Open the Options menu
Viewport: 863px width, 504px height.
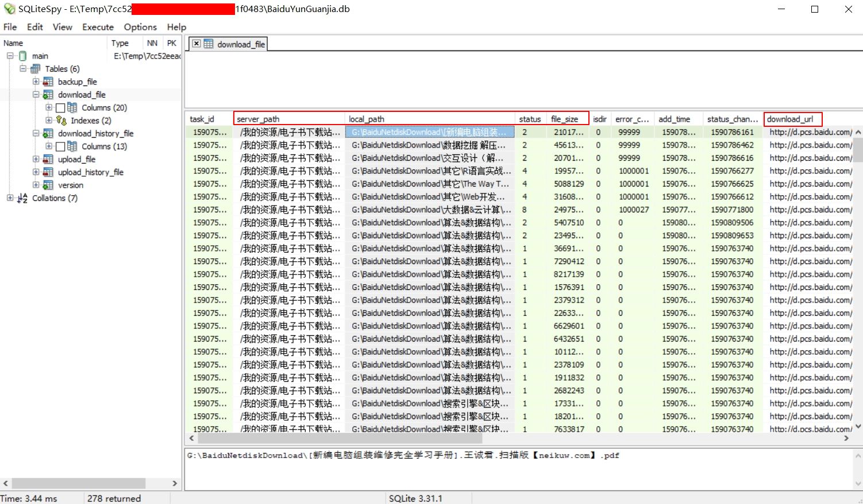pyautogui.click(x=140, y=27)
